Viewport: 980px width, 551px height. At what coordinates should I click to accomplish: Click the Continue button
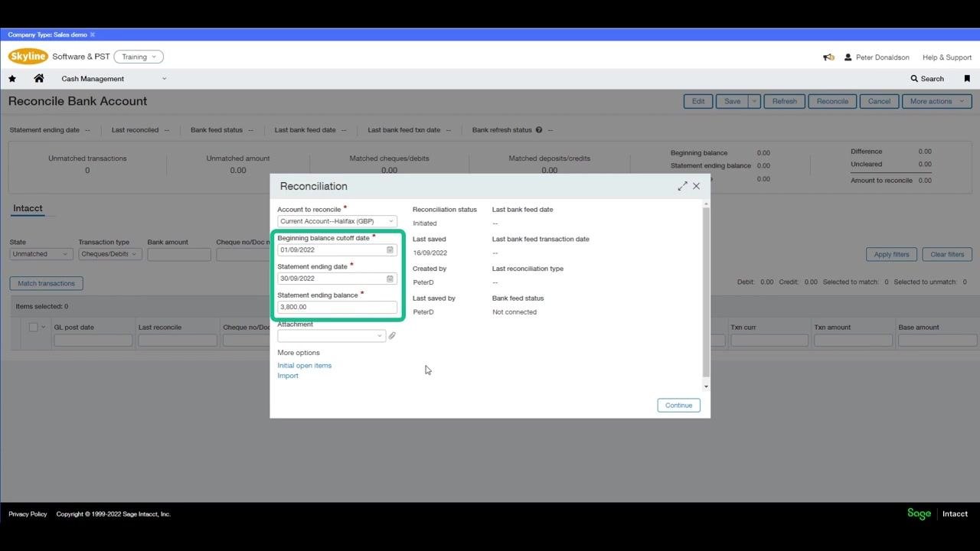pyautogui.click(x=678, y=406)
